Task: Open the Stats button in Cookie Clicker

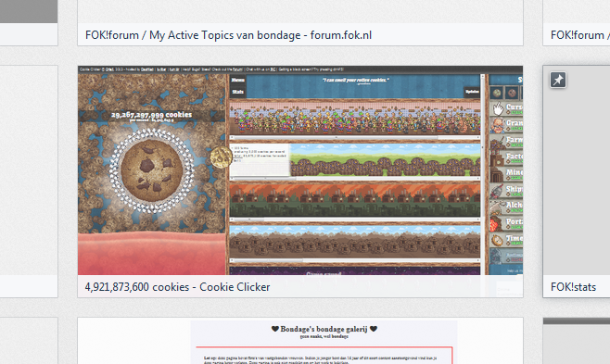Action: (237, 92)
